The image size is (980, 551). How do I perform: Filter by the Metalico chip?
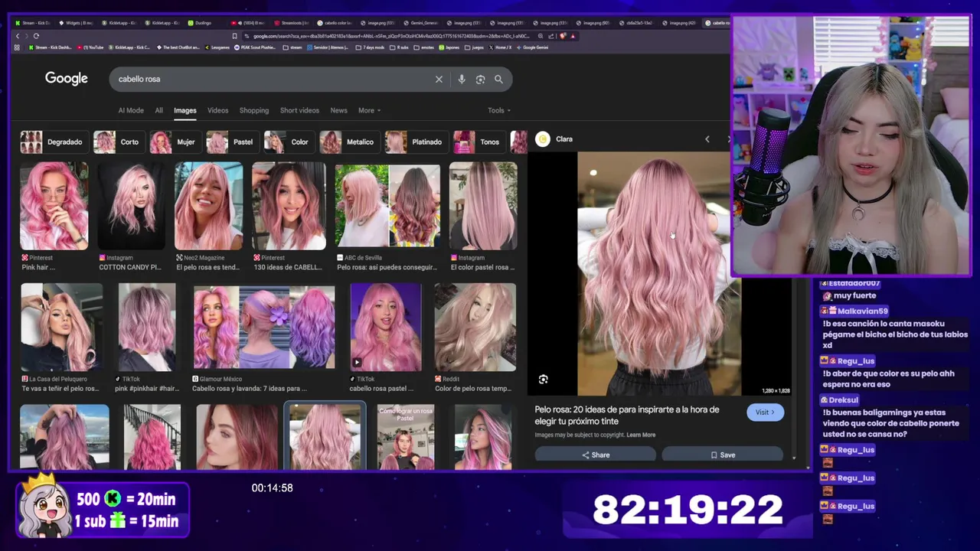348,142
